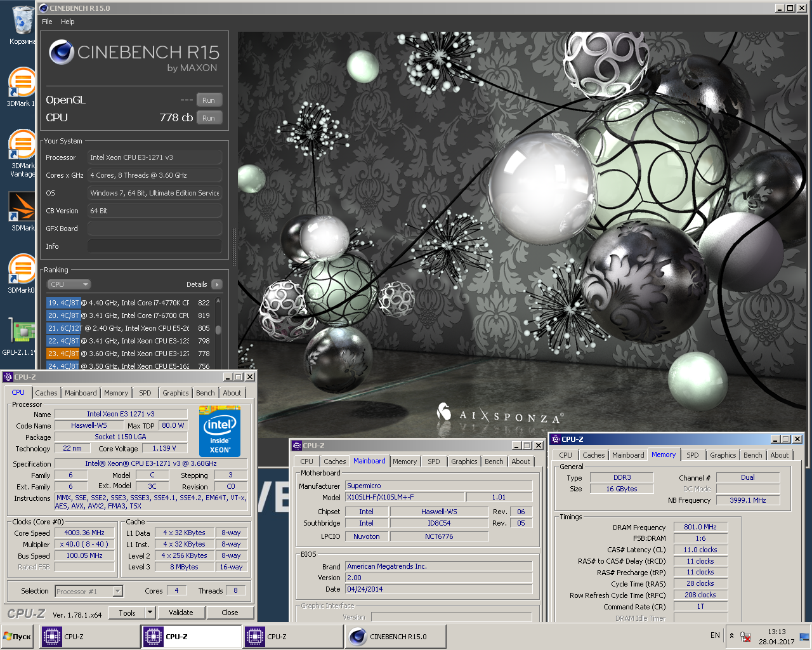The image size is (812, 650).
Task: Click the 801.0 MHz DRAM Frequency value
Action: (x=700, y=527)
